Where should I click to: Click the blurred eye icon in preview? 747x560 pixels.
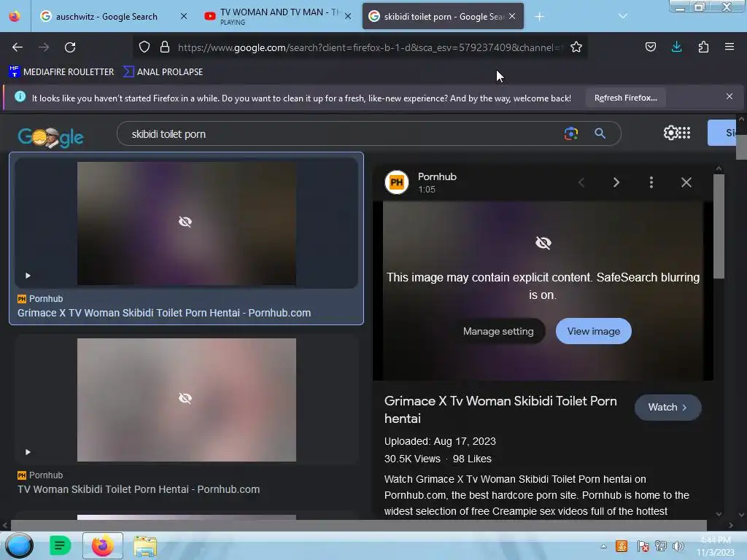click(x=543, y=243)
